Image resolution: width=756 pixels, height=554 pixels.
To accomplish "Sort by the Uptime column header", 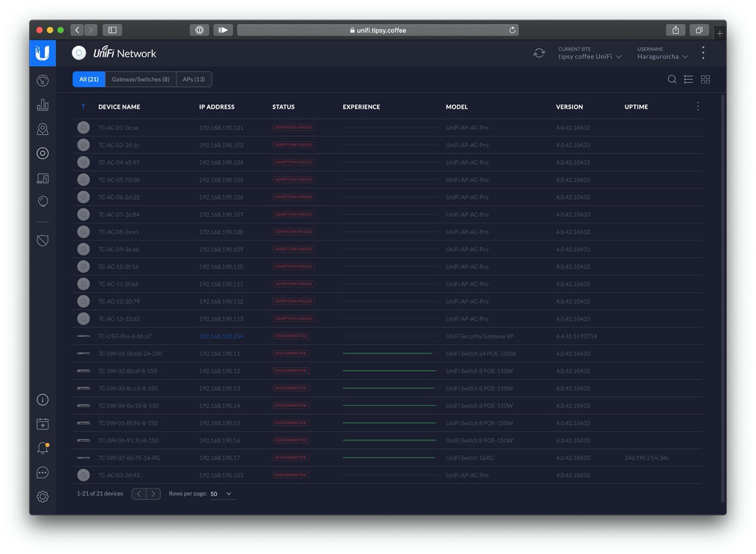I will (636, 107).
